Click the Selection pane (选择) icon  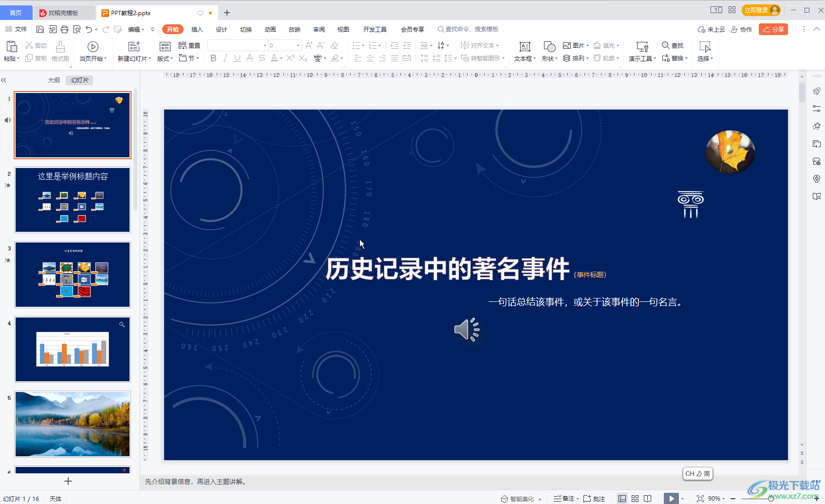(705, 47)
